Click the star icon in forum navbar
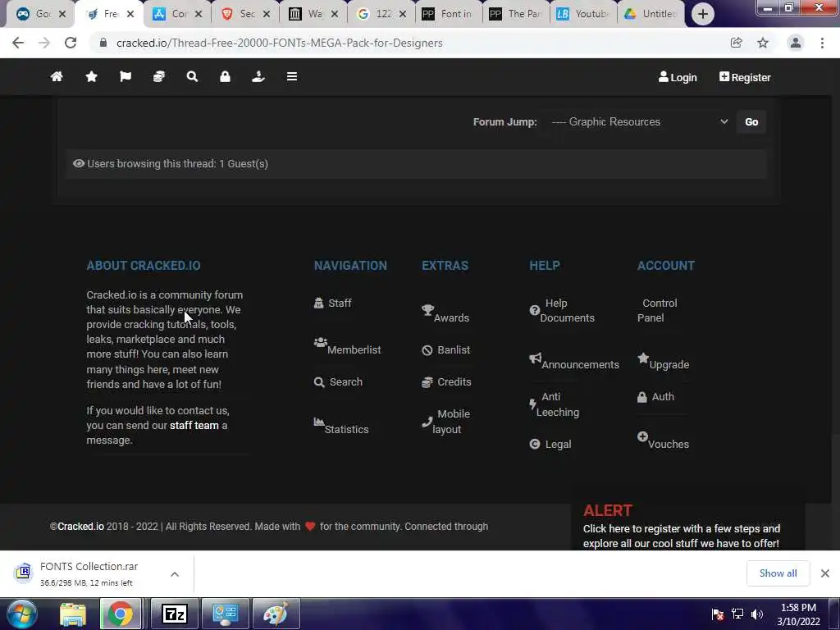 92,76
